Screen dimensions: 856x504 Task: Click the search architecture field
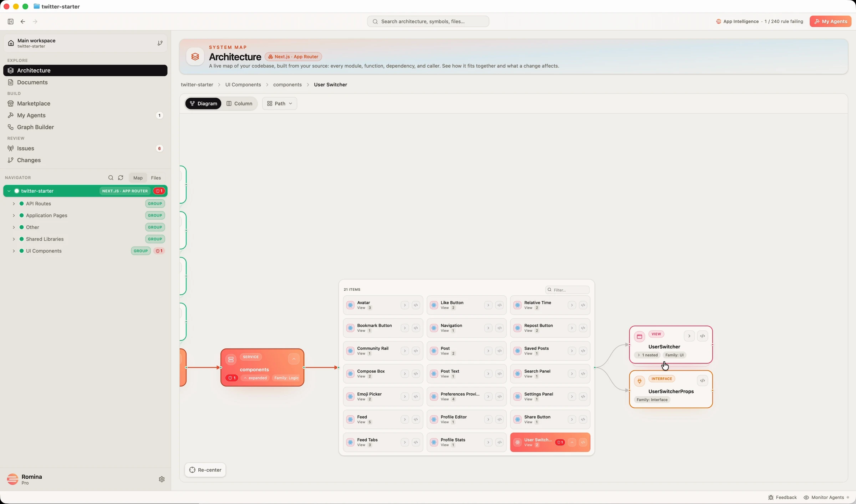428,21
